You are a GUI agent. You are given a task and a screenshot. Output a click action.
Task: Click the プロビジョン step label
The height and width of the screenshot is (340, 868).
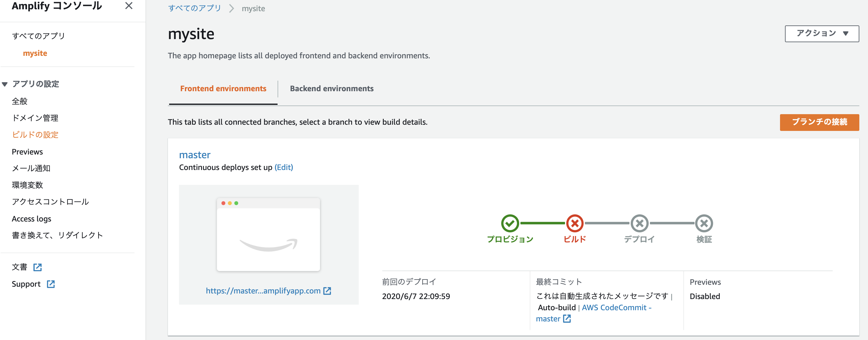[510, 239]
